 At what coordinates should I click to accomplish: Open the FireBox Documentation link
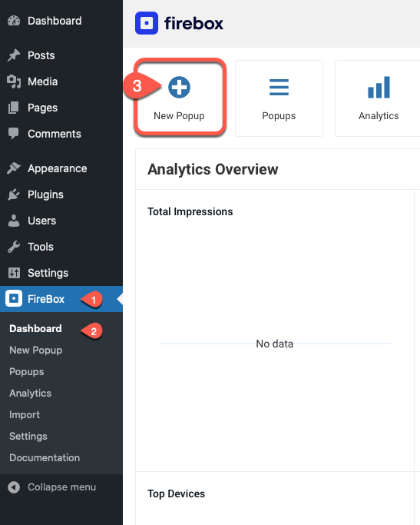point(45,457)
